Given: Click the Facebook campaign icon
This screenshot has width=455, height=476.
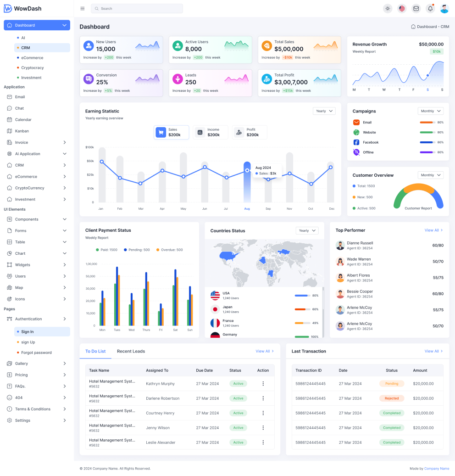Looking at the screenshot, I should [x=356, y=142].
